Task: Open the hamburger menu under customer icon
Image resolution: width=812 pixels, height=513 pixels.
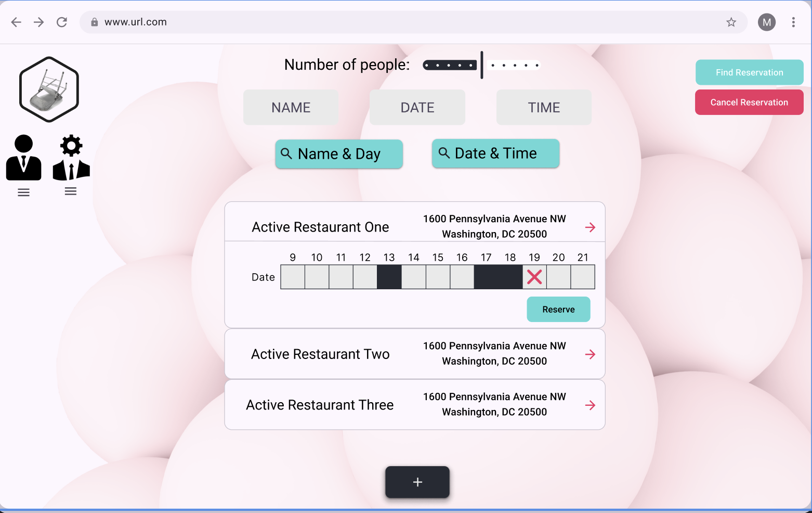Action: 23,193
